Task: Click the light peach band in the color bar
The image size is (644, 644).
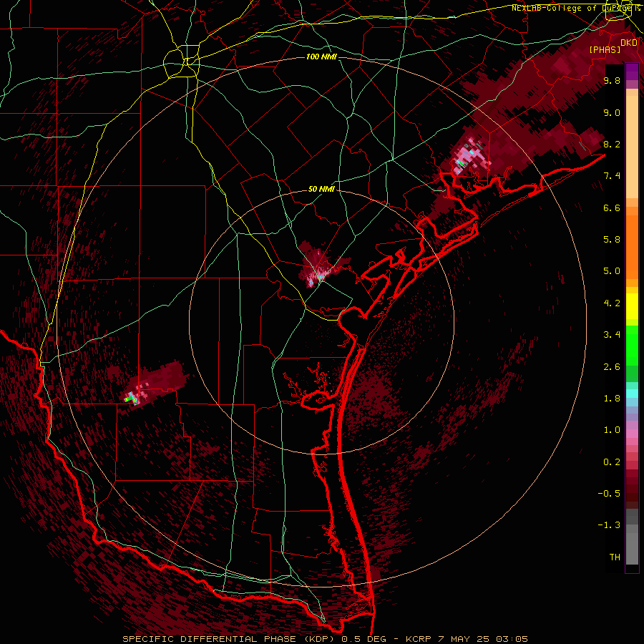Action: tap(632, 148)
